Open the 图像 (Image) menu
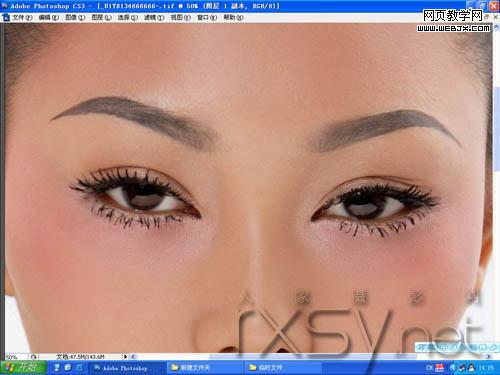Viewport: 500px width, 375px height. [75, 17]
